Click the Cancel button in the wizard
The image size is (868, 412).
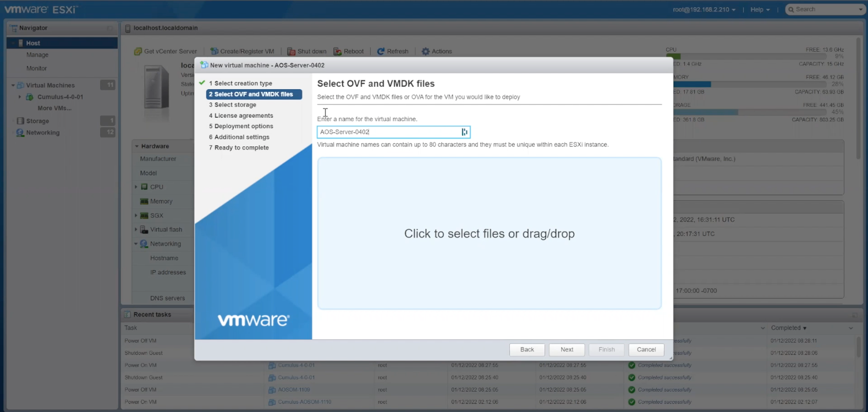[646, 349]
